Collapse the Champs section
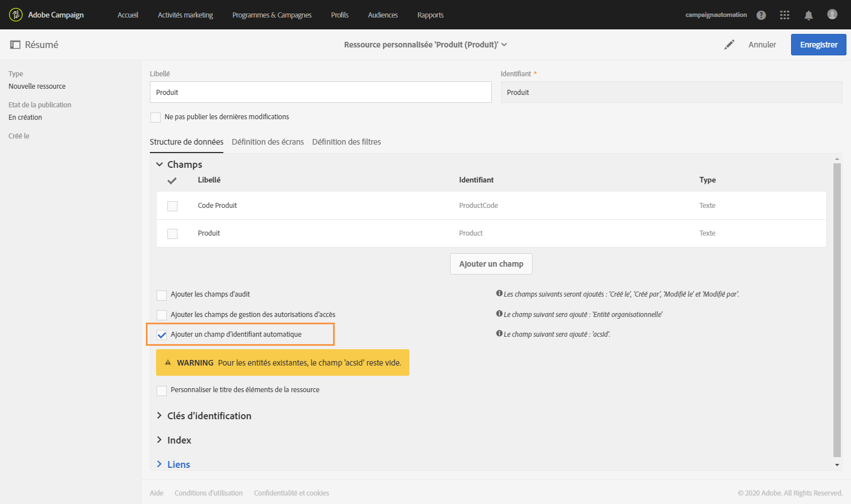The image size is (851, 504). point(159,164)
